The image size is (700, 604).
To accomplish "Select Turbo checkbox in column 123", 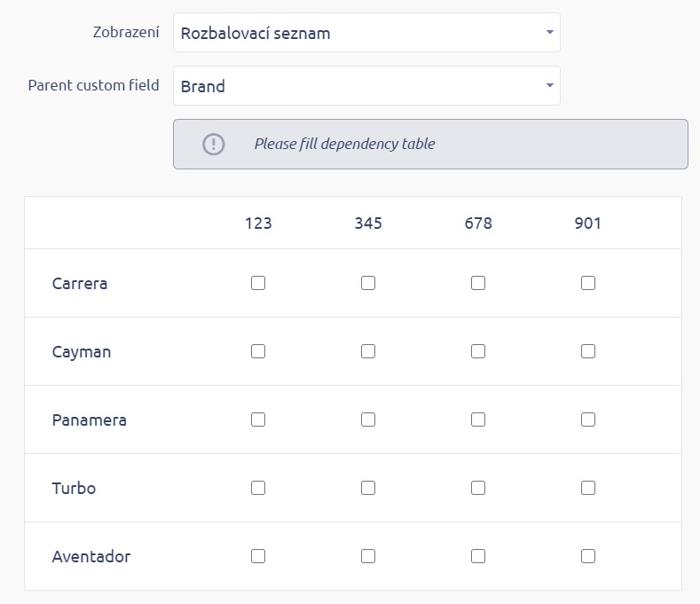I will pos(258,488).
